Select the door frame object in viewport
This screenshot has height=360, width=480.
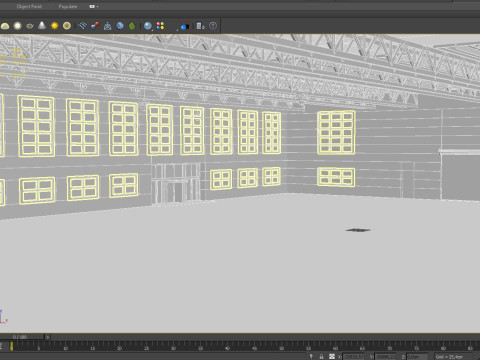click(176, 183)
